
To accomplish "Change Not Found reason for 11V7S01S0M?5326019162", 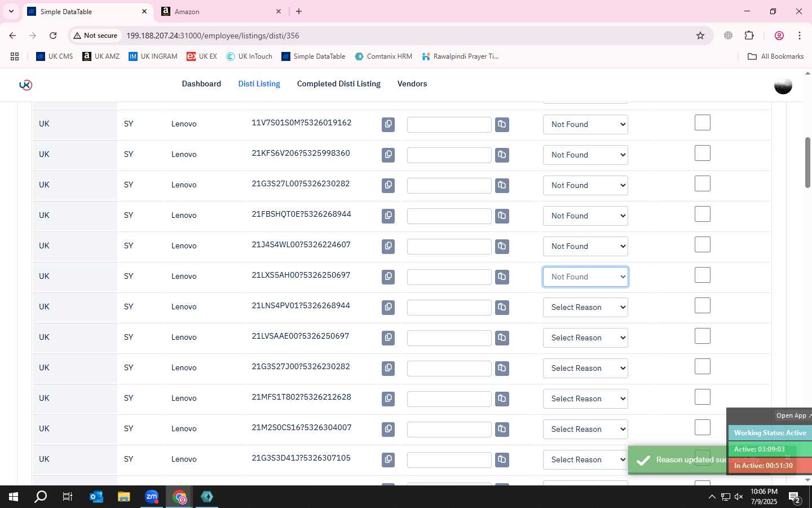I will point(585,124).
